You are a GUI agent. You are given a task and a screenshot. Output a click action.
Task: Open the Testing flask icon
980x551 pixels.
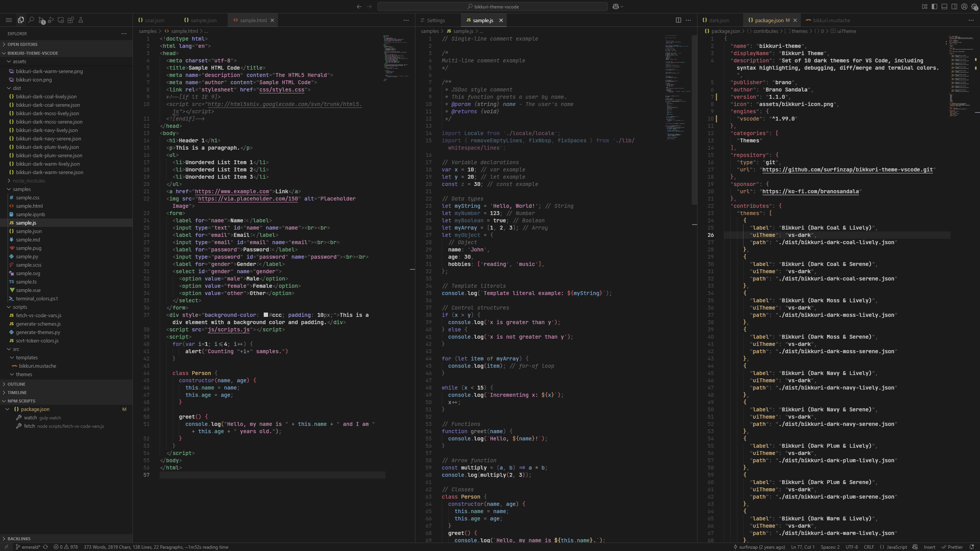pos(81,20)
